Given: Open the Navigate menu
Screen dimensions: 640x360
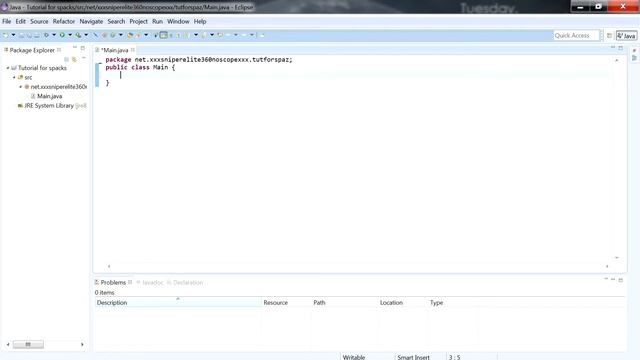Looking at the screenshot, I should pos(91,21).
